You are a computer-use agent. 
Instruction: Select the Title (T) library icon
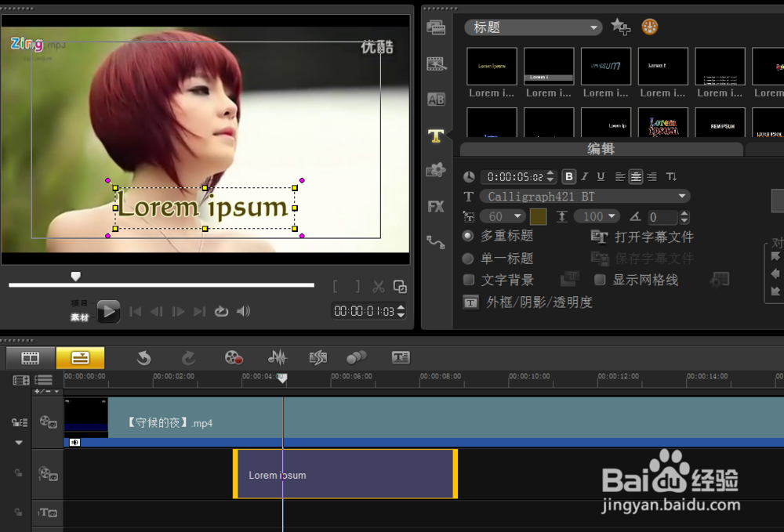click(x=436, y=136)
